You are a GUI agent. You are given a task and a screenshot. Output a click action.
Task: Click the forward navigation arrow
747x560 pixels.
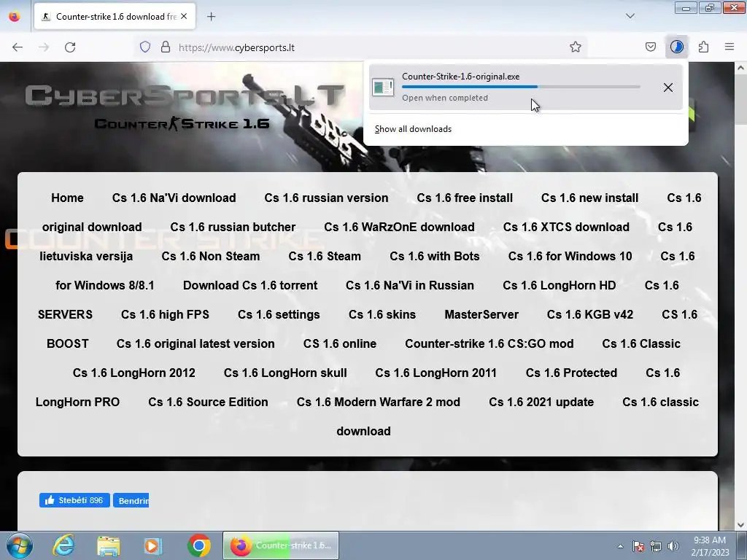pos(44,47)
